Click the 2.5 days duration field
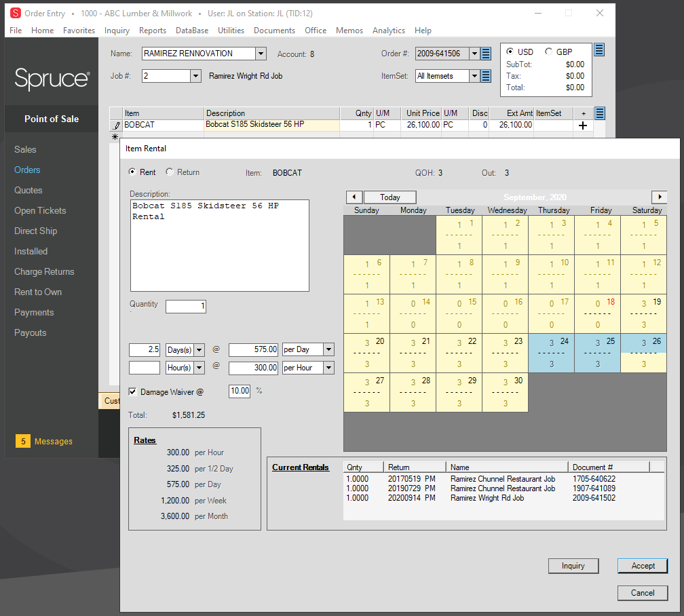684x616 pixels. coord(145,350)
